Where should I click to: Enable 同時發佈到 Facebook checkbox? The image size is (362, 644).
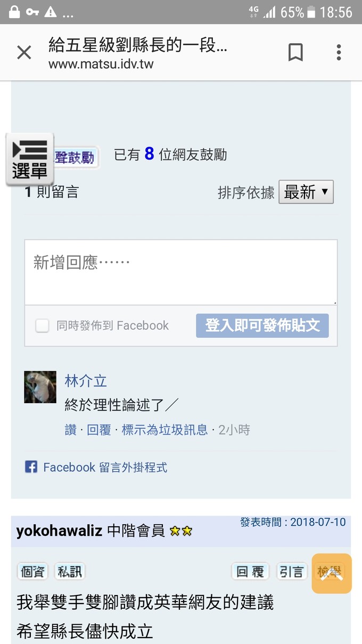click(42, 325)
